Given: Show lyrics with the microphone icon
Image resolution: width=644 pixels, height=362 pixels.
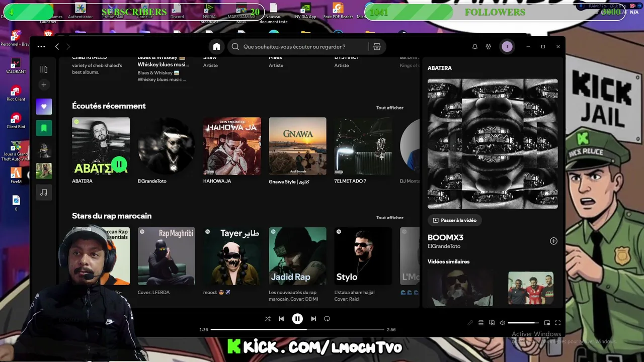Looking at the screenshot, I should click(x=470, y=323).
